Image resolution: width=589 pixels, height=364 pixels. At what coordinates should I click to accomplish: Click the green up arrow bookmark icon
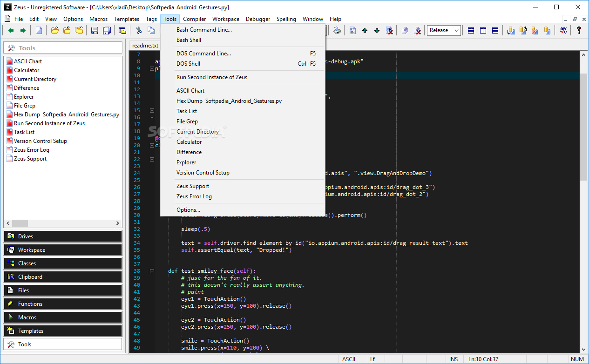[365, 31]
